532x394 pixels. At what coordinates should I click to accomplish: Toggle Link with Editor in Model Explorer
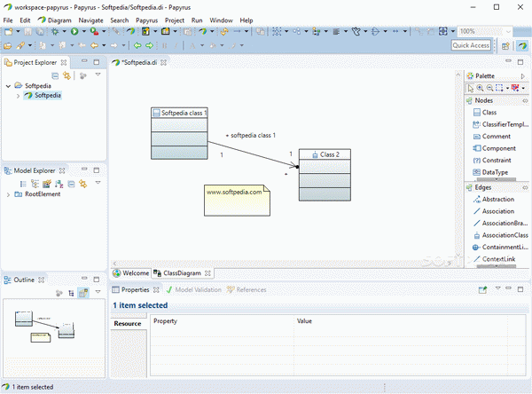tap(83, 184)
